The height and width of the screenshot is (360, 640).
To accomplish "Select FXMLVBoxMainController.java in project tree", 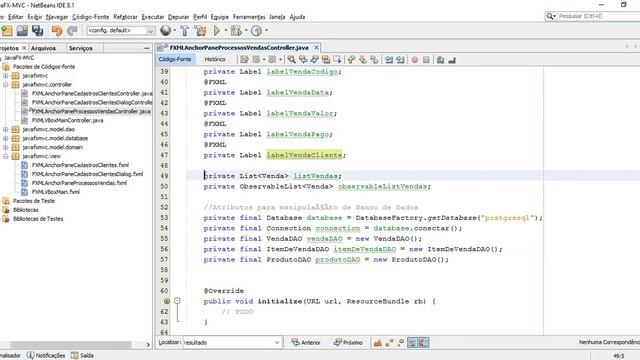I will [68, 120].
